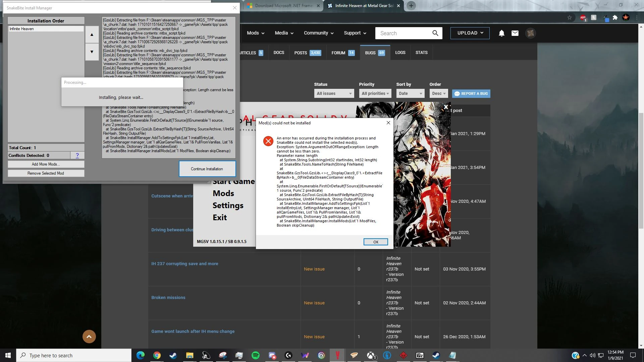Click the taskbar search box

click(74, 355)
